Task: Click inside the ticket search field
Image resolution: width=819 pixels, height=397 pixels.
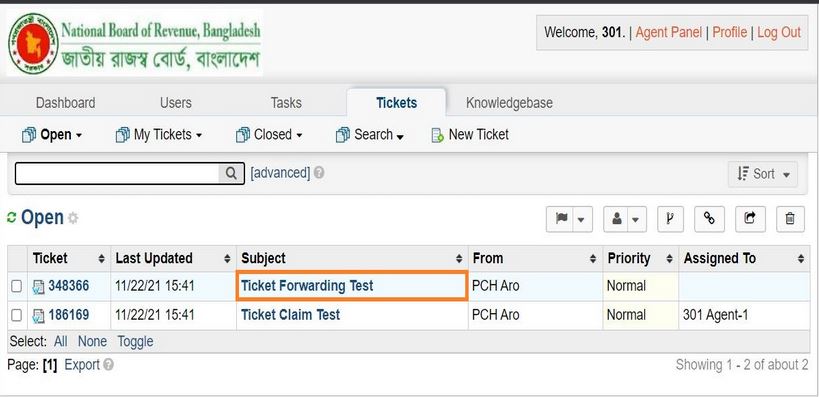Action: coord(117,173)
